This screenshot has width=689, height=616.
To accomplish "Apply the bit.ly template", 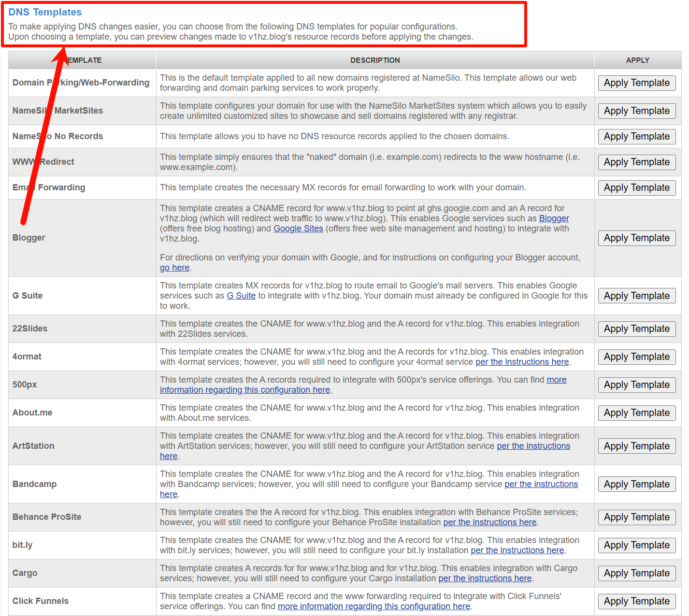I will [636, 545].
